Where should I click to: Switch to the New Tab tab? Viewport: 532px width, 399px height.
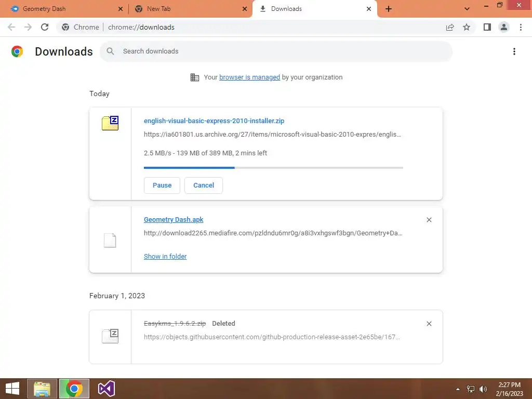190,9
